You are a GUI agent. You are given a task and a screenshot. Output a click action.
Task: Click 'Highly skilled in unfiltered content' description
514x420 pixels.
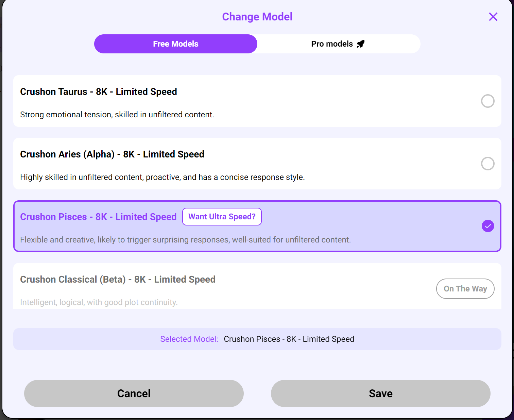point(162,177)
